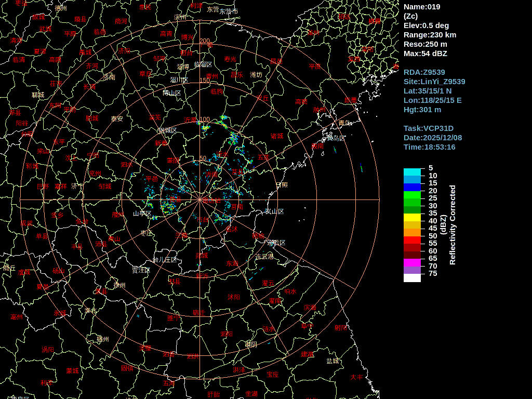Image resolution: width=532 pixels, height=399 pixels.
Task: Click the cyan 5 dBZ legend swatch
Action: coord(412,172)
